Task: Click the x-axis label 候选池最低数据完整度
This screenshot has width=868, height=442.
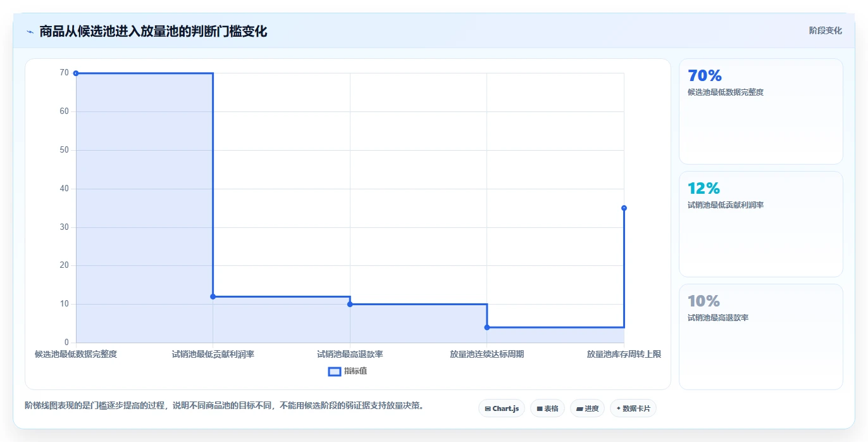Action: tap(76, 354)
